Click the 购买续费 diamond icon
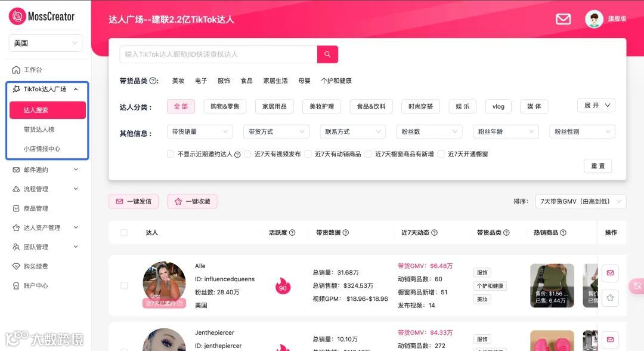644x351 pixels. [16, 266]
